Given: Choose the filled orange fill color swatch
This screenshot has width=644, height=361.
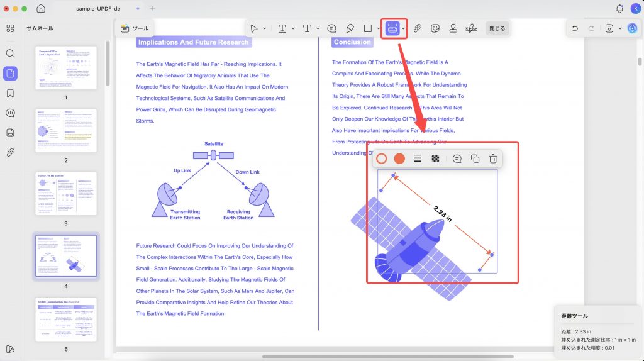Looking at the screenshot, I should click(x=399, y=159).
